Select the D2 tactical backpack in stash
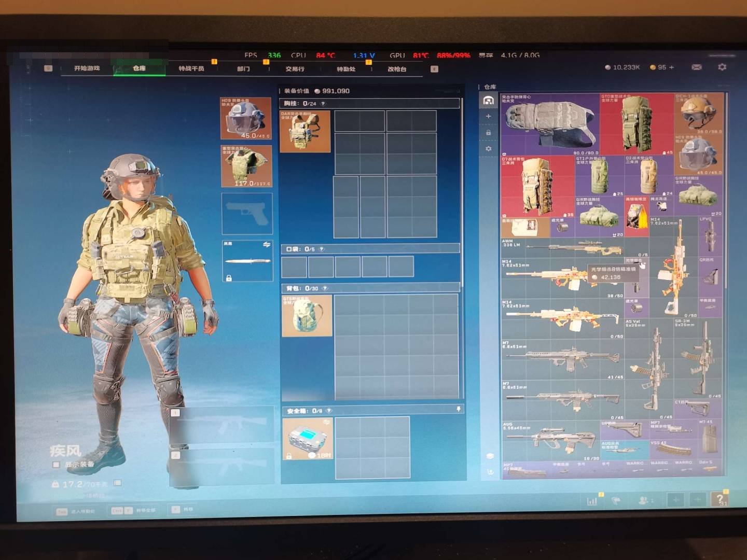This screenshot has height=560, width=747. coord(648,176)
